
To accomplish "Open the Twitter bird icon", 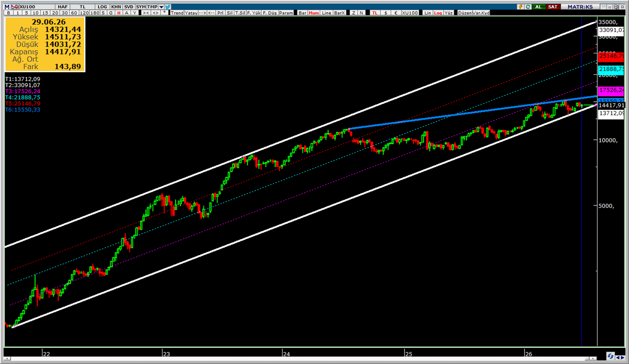I will (168, 6).
